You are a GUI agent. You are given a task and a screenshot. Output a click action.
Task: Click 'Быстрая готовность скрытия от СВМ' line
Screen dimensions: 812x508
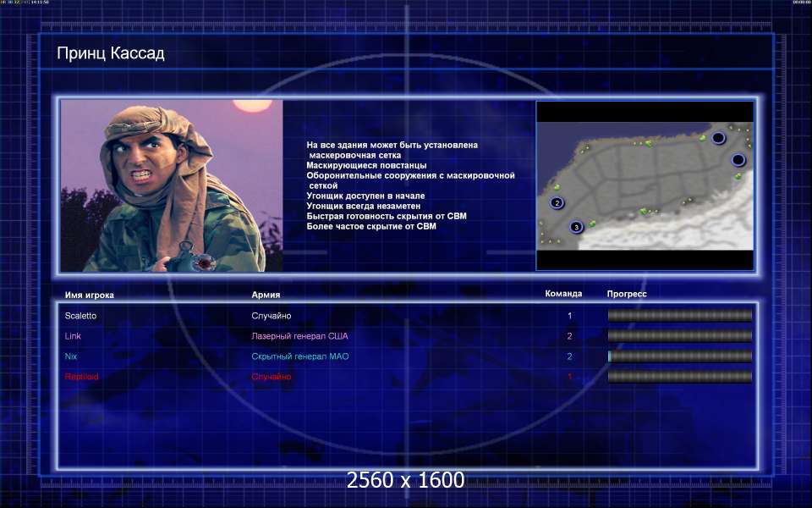click(387, 216)
